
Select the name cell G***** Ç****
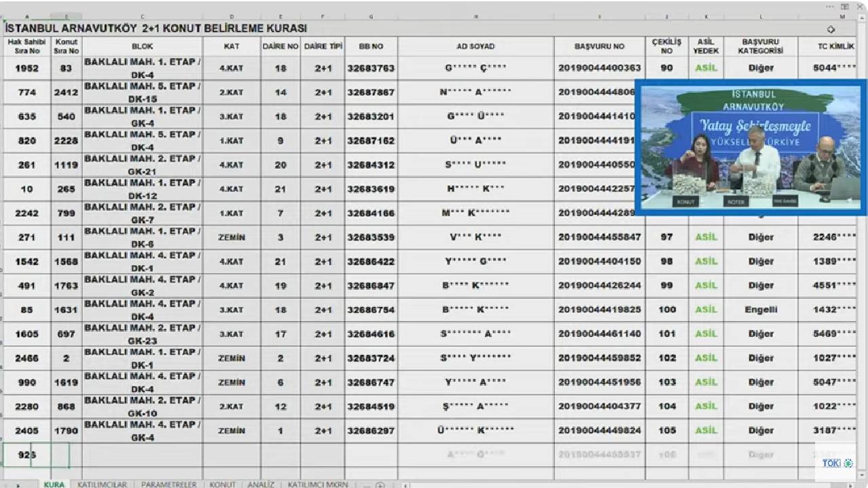coord(475,68)
